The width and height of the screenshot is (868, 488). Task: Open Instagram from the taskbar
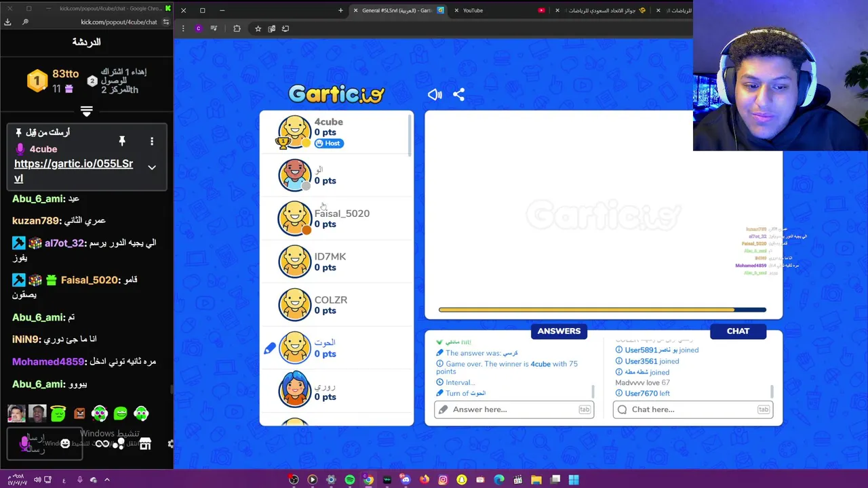(x=443, y=480)
